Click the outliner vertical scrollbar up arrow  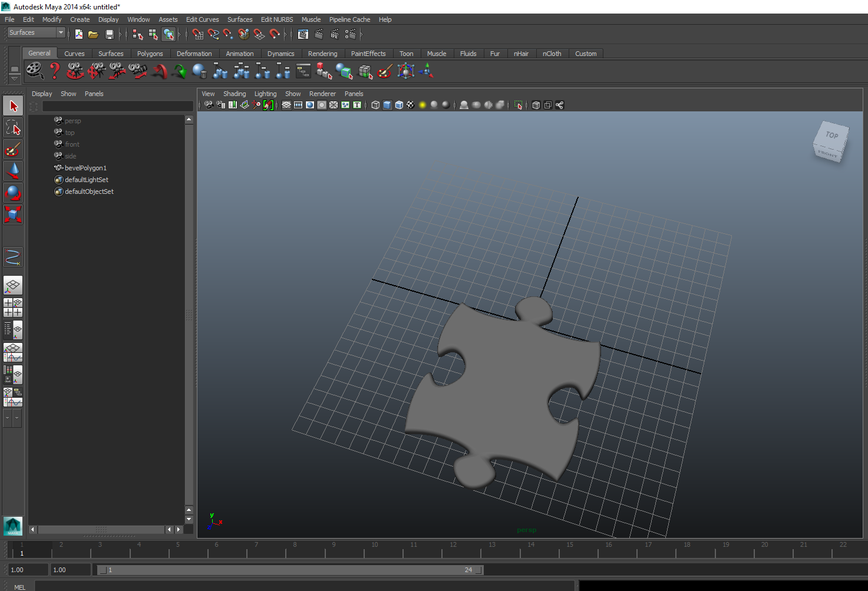coord(189,120)
